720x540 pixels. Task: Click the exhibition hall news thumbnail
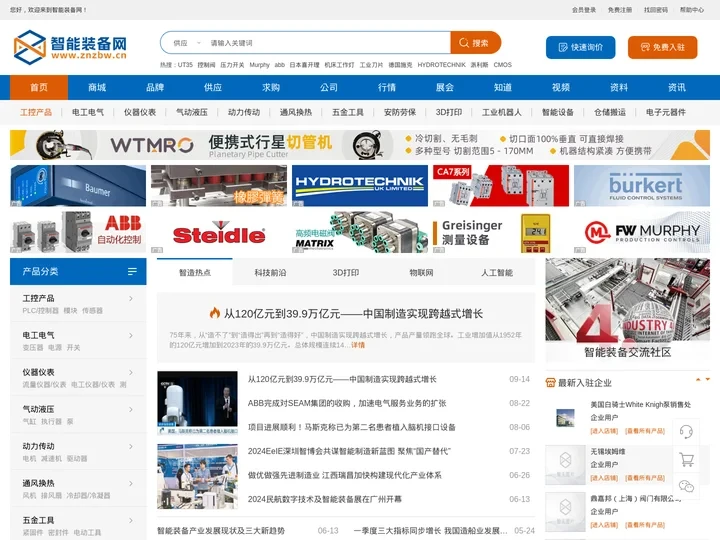tap(197, 476)
